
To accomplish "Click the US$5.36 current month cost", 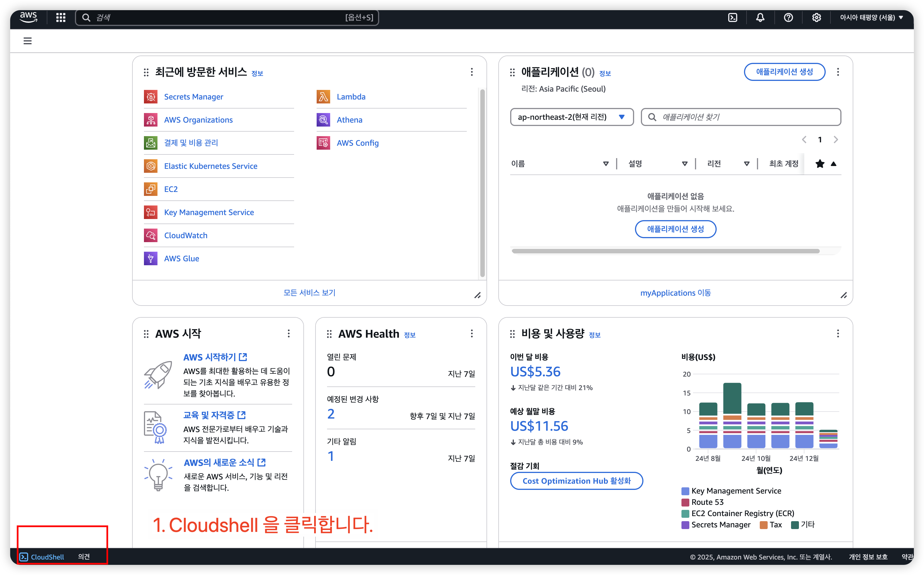I will click(x=535, y=371).
